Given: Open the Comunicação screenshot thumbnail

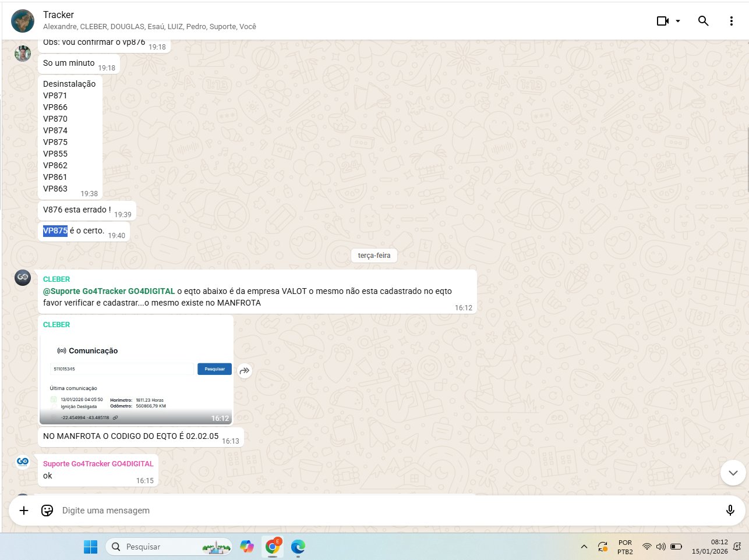Looking at the screenshot, I should tap(136, 378).
